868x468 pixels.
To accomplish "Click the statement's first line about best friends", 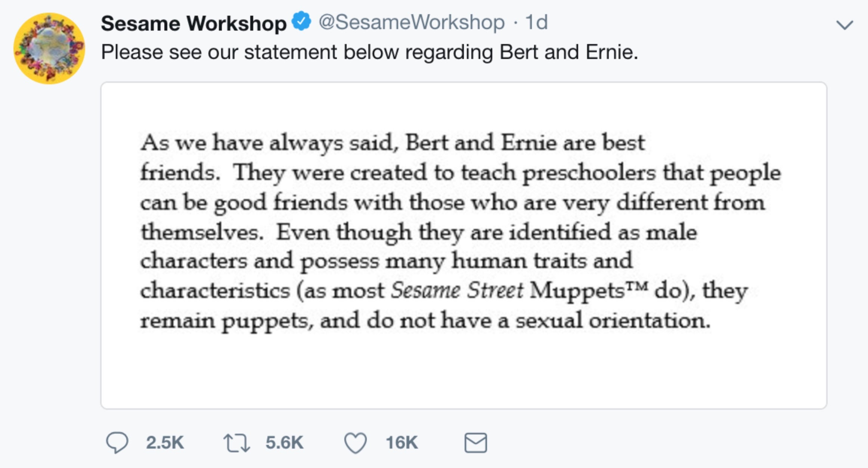I will pos(393,143).
